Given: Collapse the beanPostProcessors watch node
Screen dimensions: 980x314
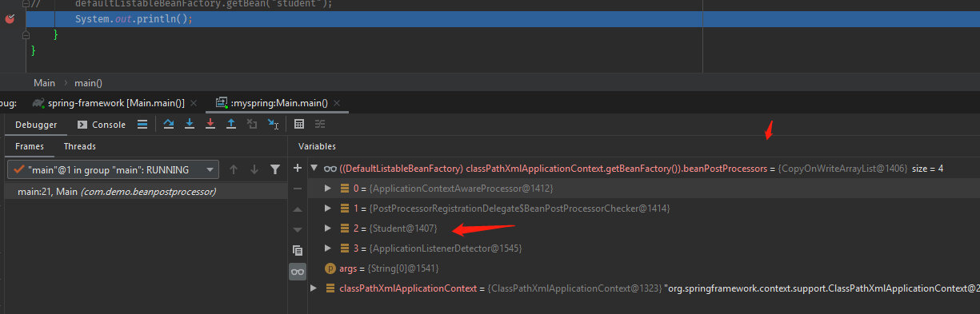Looking at the screenshot, I should (x=315, y=169).
